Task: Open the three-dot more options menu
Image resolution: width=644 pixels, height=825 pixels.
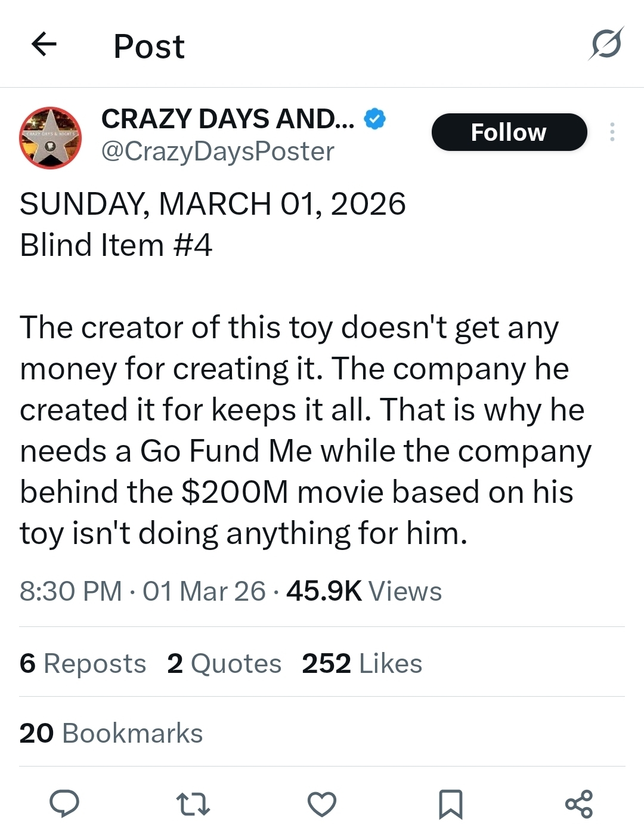Action: [612, 132]
